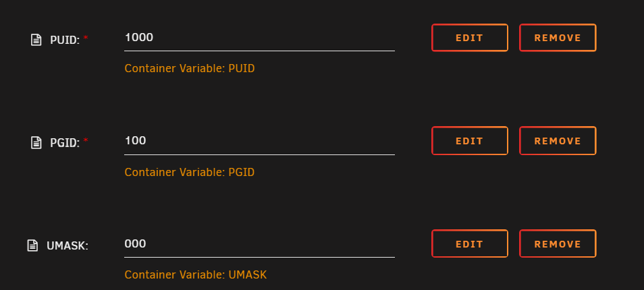The height and width of the screenshot is (290, 644).
Task: Click the "Container Variable: PGID" description
Action: pyautogui.click(x=190, y=172)
